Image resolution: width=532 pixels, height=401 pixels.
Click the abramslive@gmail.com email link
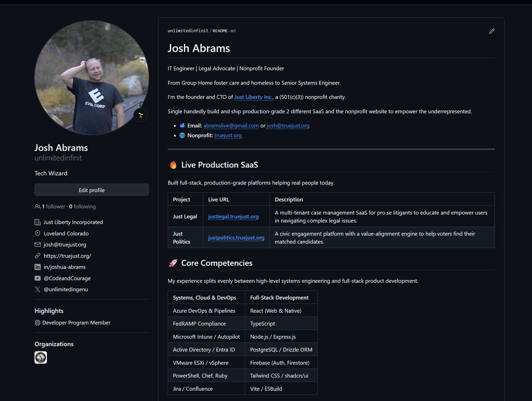tap(231, 125)
